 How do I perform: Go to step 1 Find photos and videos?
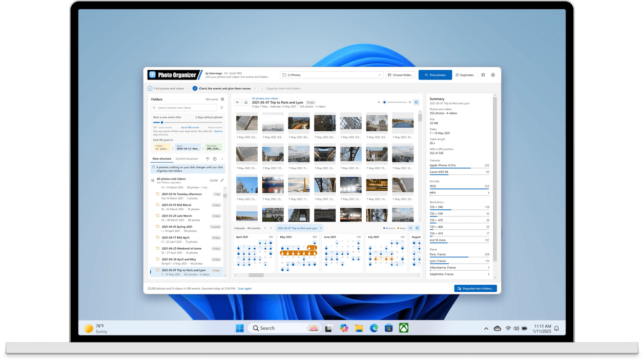[x=166, y=89]
